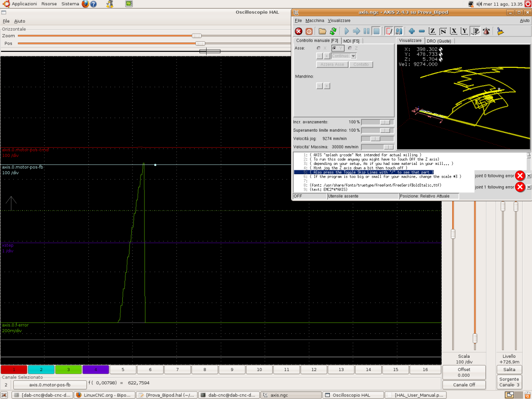Open the File menu in AXIS window
Screen dimensions: 532x399
[x=298, y=20]
